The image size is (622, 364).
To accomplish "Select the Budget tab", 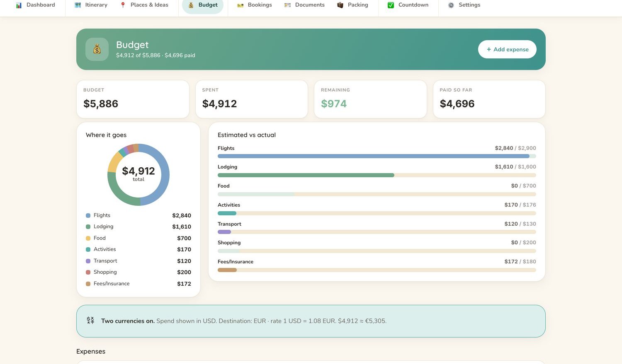I will [x=203, y=5].
